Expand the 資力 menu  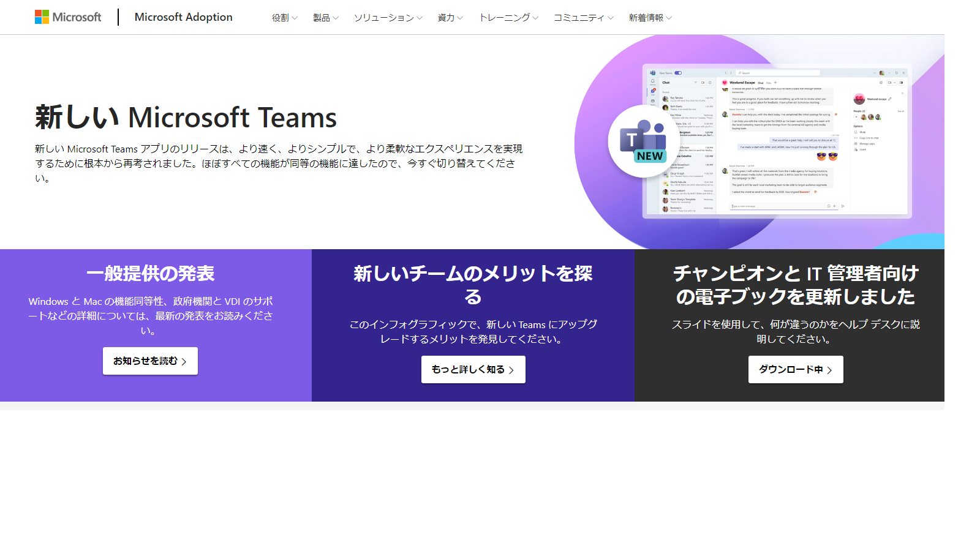(x=450, y=18)
